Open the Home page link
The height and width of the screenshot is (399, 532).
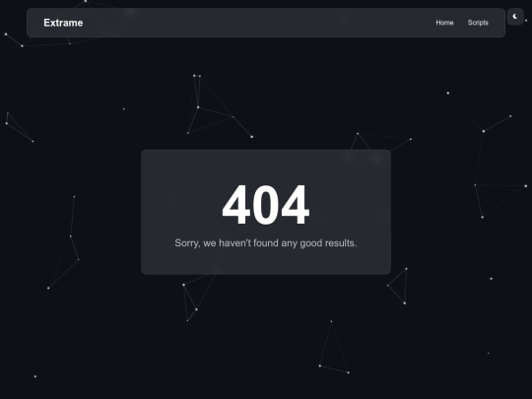pos(444,23)
